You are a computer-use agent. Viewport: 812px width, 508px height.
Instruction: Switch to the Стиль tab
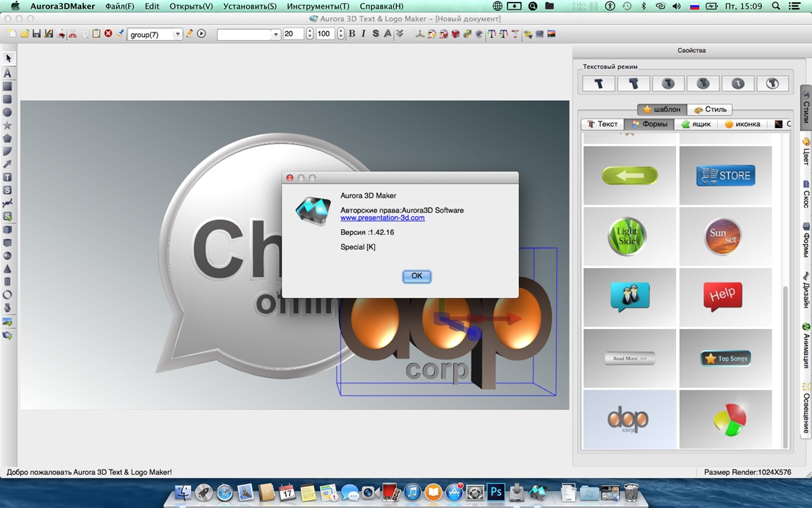tap(710, 109)
